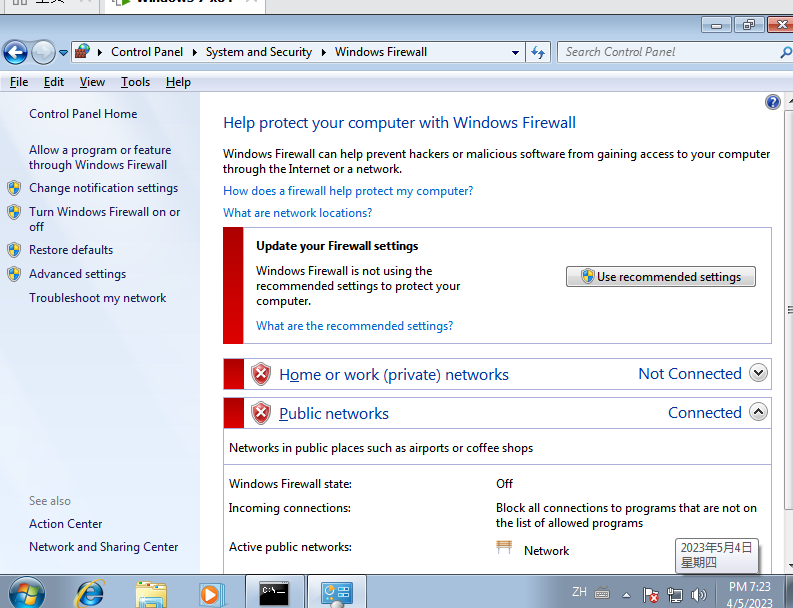Click the Restore Down window button

click(749, 24)
